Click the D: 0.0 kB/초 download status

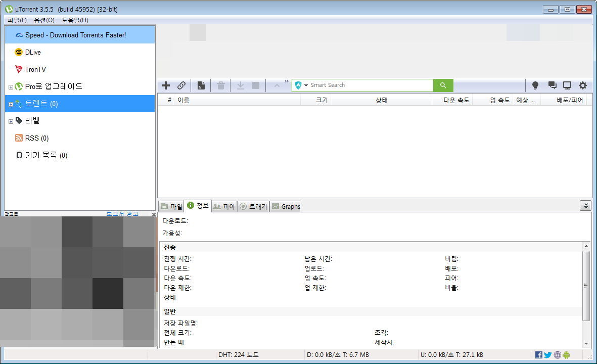tap(338, 355)
